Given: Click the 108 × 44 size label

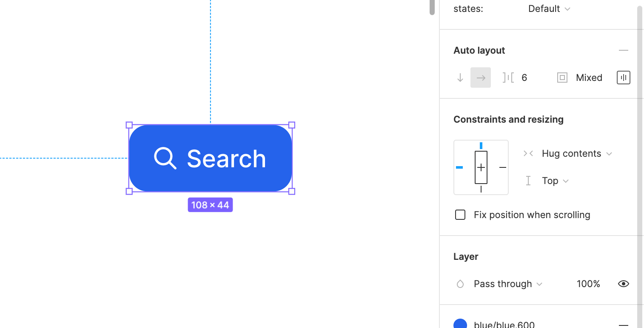Looking at the screenshot, I should pos(210,205).
